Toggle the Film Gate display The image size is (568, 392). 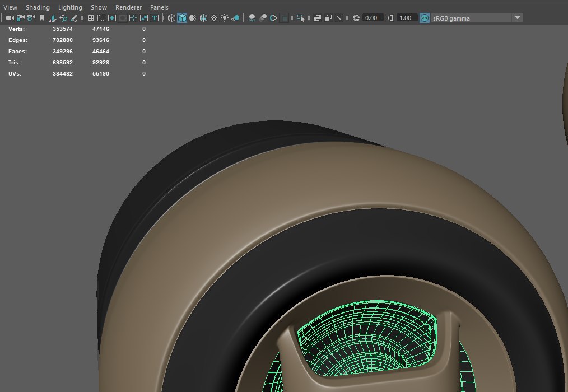(101, 18)
